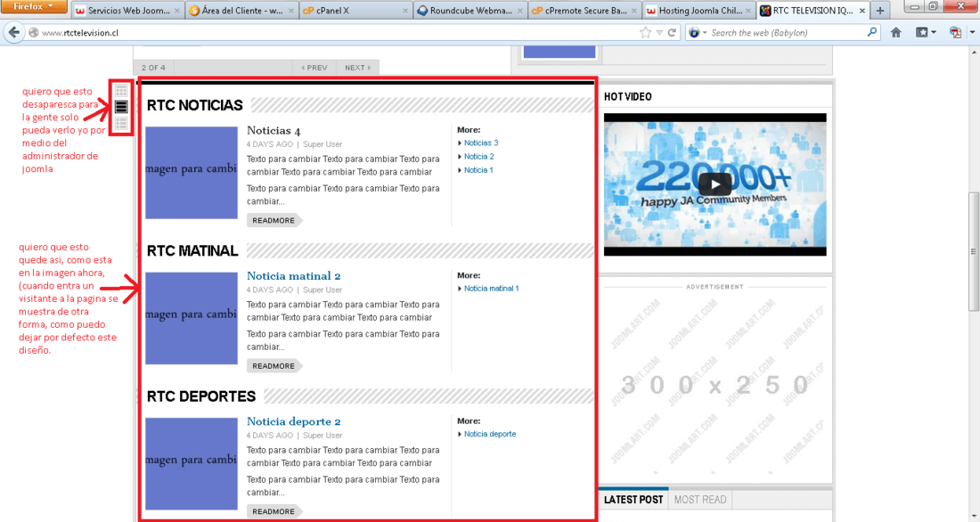Click the address bar URL field
The height and width of the screenshot is (522, 980).
pyautogui.click(x=338, y=32)
